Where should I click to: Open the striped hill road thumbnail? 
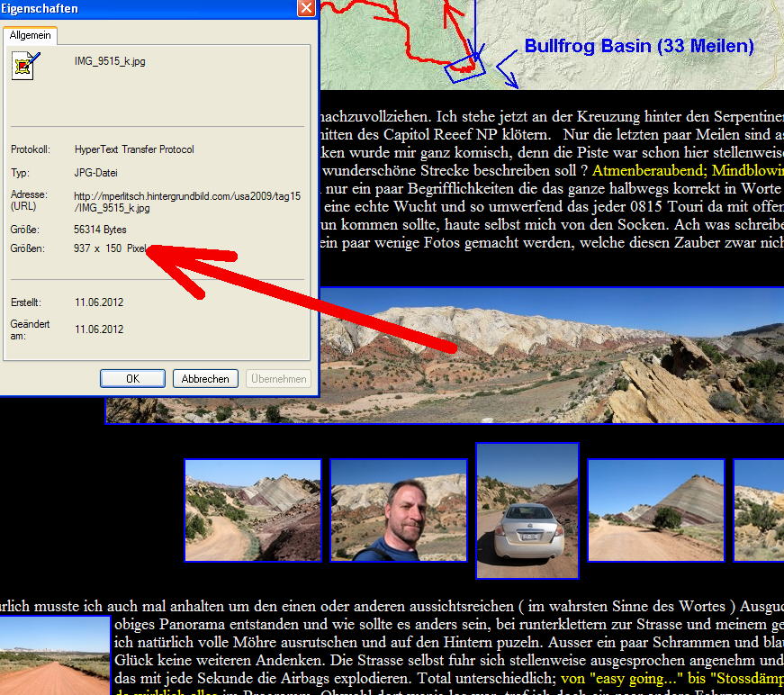click(655, 510)
